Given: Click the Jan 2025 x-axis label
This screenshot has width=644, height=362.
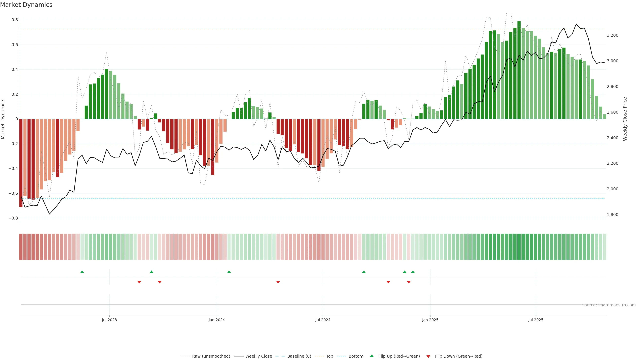Looking at the screenshot, I should coord(430,320).
